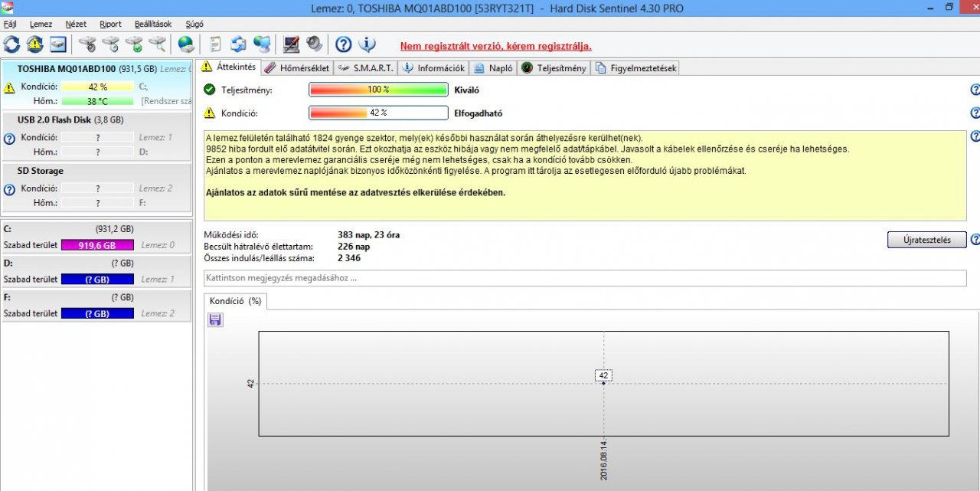Viewport: 980px width, 491px height.
Task: Open the Beállítások menu
Action: pos(153,24)
